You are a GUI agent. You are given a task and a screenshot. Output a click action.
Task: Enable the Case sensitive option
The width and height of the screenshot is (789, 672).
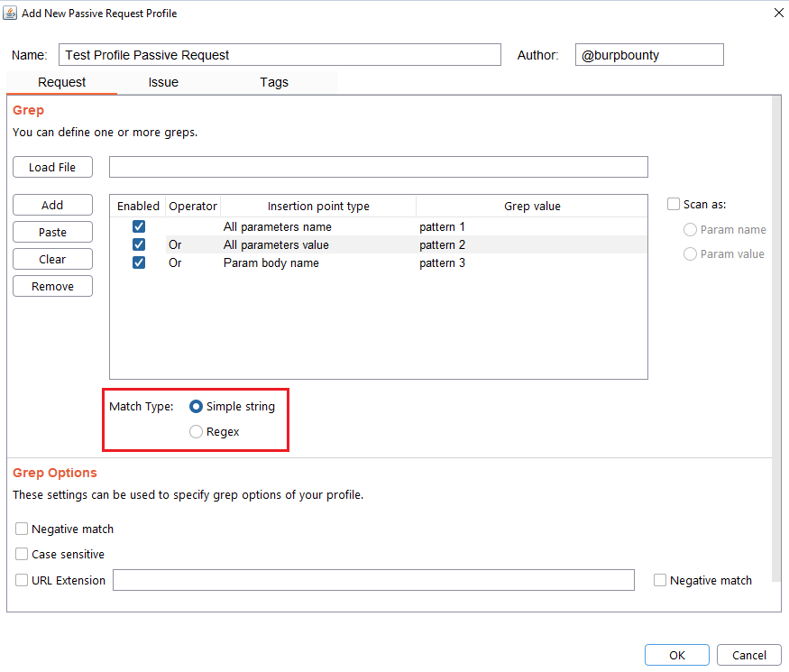point(22,555)
